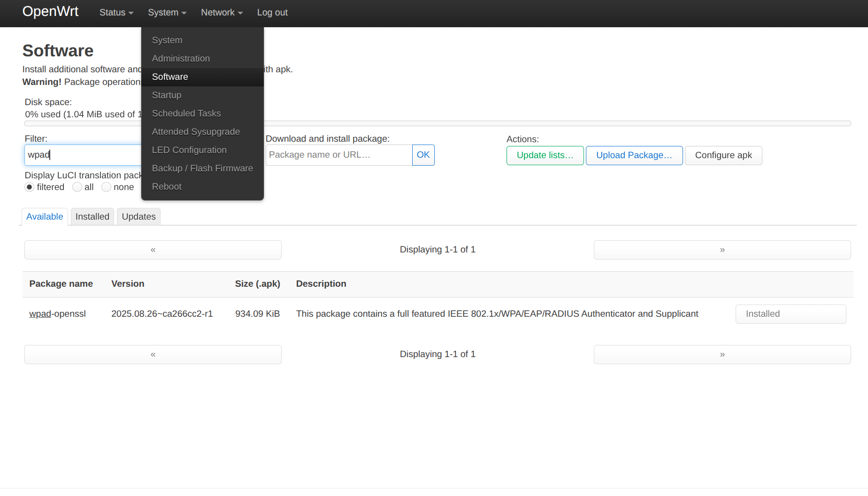Image resolution: width=868 pixels, height=496 pixels.
Task: Click OK to install the package
Action: (x=423, y=155)
